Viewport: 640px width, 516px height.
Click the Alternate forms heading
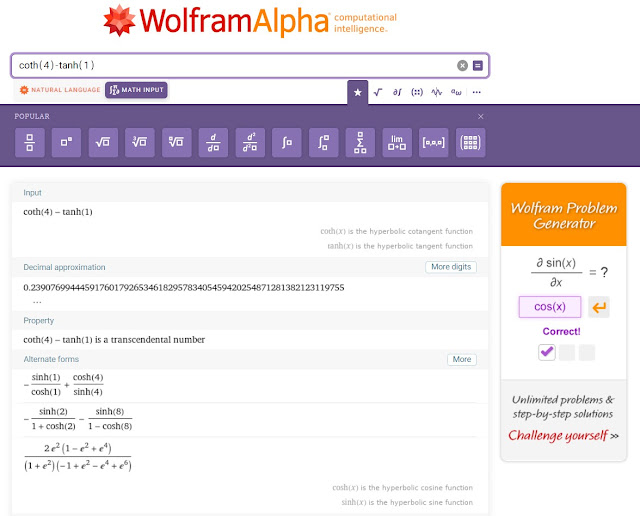pyautogui.click(x=51, y=359)
